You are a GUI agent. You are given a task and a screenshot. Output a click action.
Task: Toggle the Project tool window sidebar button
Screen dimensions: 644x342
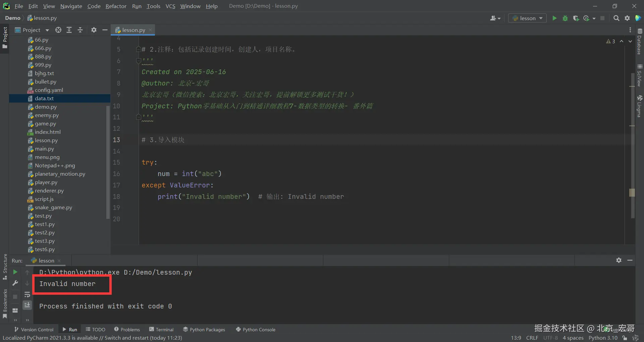[5, 37]
